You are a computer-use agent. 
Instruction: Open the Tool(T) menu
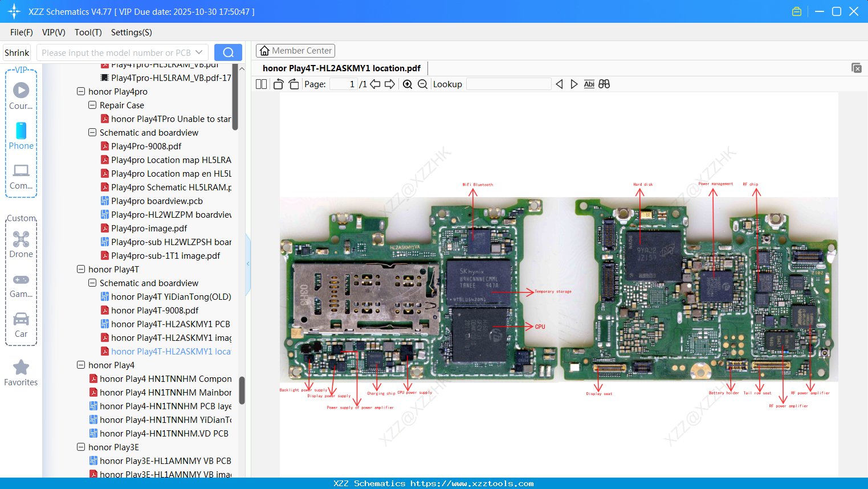pyautogui.click(x=88, y=32)
